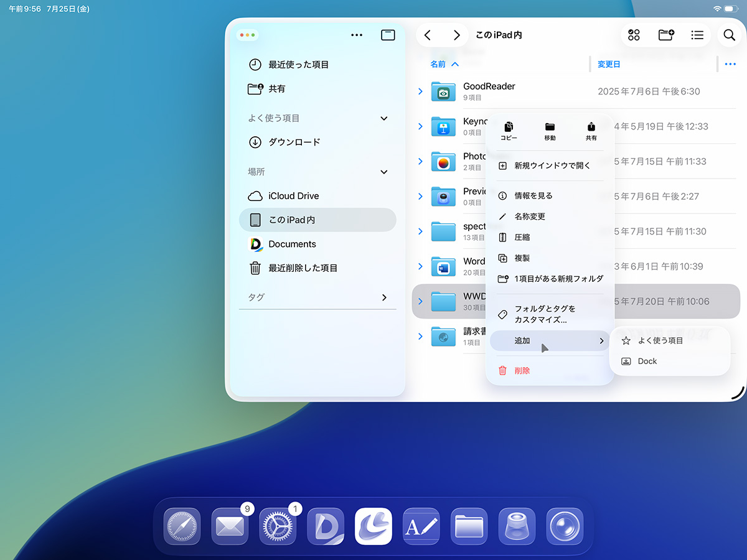Toggle sidebar with the panel icon
This screenshot has height=560, width=747.
click(388, 35)
